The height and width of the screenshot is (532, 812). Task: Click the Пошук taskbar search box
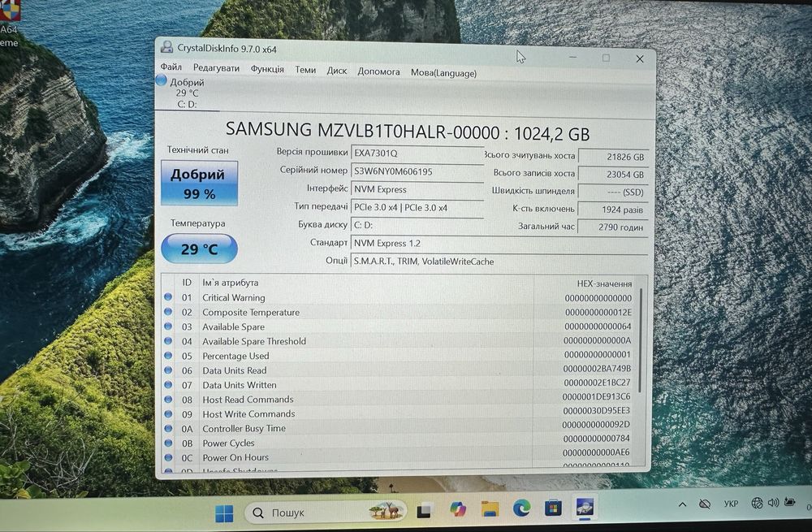coord(325,513)
